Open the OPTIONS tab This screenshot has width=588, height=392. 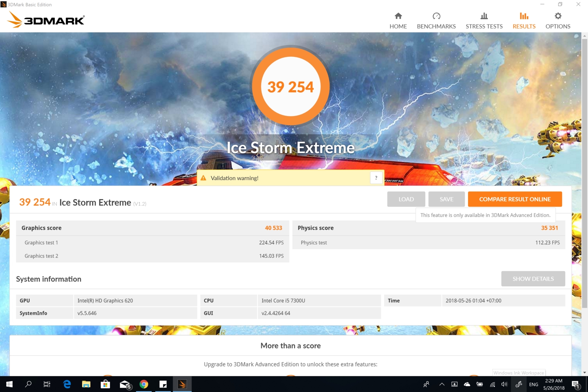[558, 21]
